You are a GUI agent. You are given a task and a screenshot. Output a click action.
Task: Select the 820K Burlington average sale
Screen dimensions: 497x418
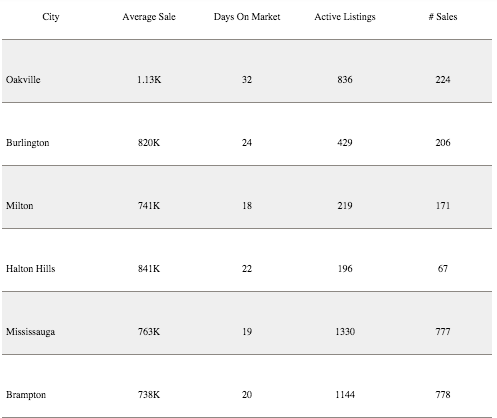click(149, 143)
